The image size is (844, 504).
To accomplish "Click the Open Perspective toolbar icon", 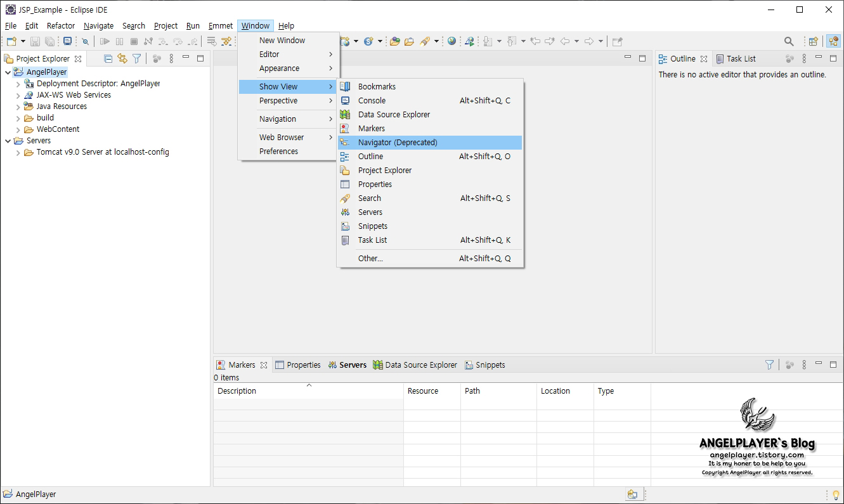I will tap(813, 41).
